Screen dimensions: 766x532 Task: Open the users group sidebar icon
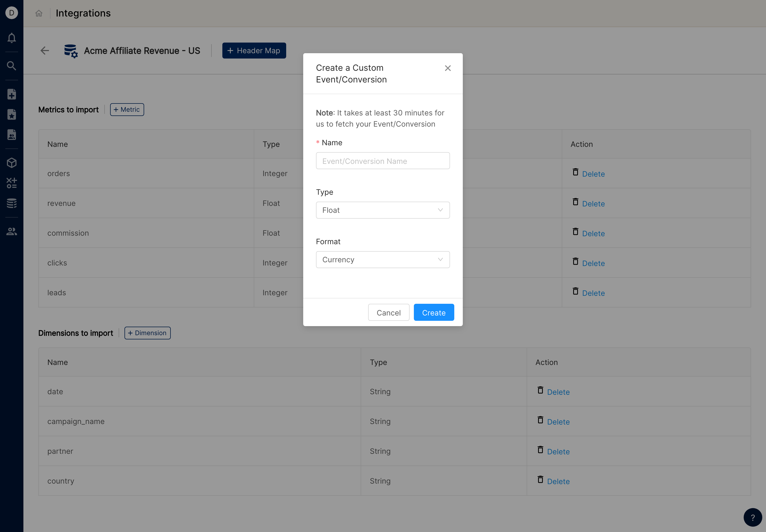pos(12,231)
